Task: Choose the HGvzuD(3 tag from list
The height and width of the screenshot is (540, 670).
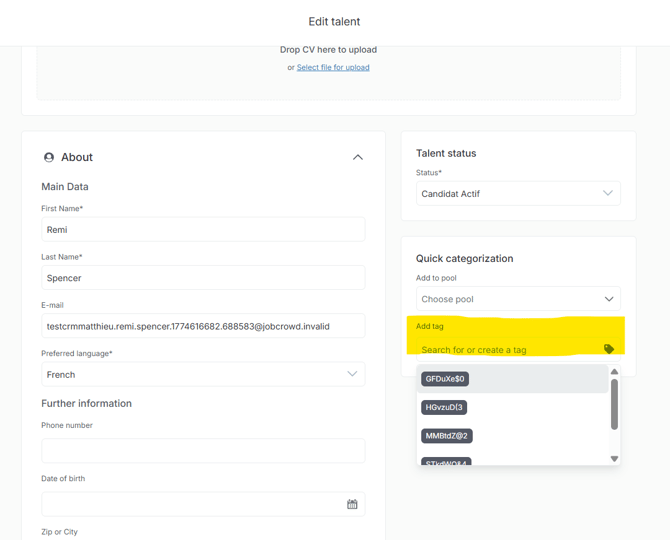Action: pyautogui.click(x=444, y=407)
